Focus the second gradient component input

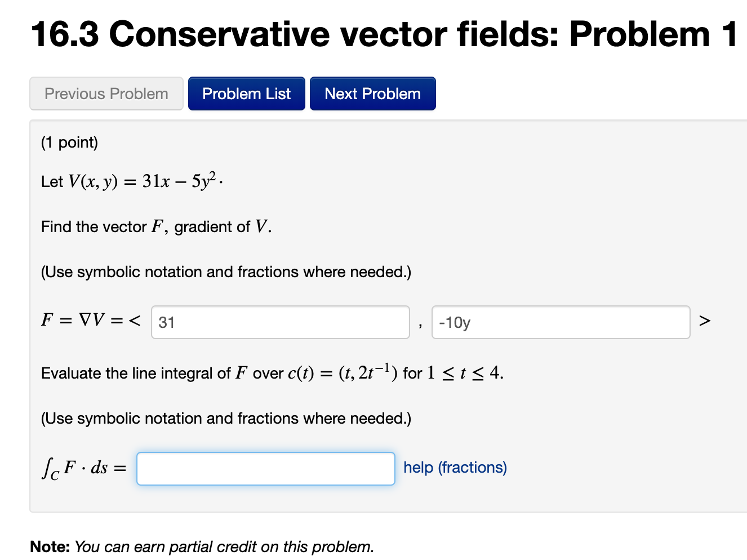(x=561, y=322)
